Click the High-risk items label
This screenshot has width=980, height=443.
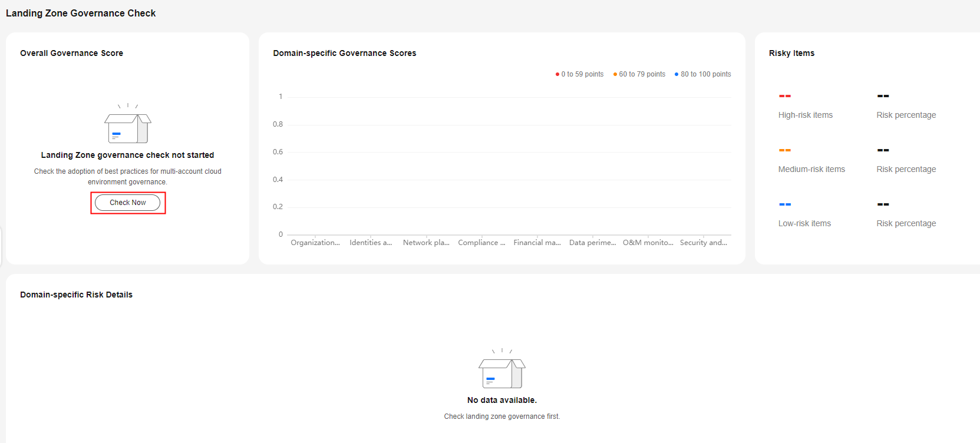click(805, 115)
